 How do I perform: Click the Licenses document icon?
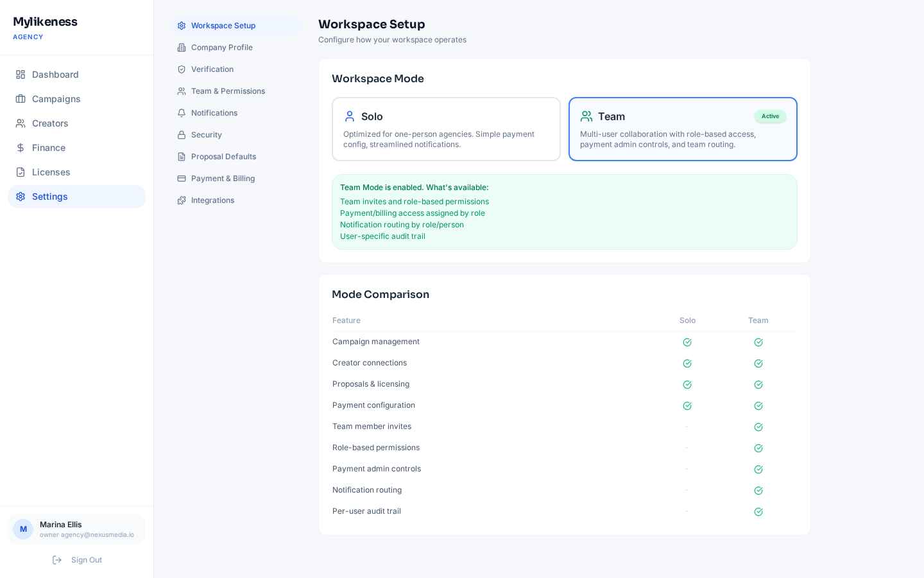pos(21,172)
